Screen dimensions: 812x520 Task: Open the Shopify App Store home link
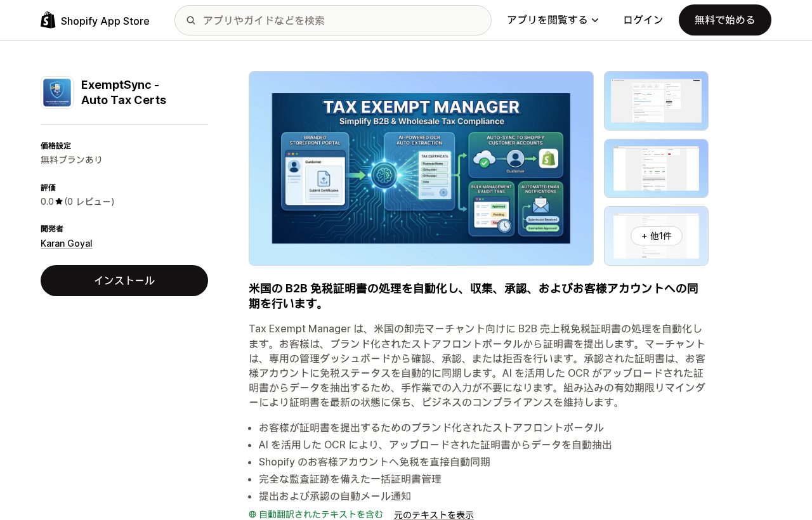click(95, 20)
